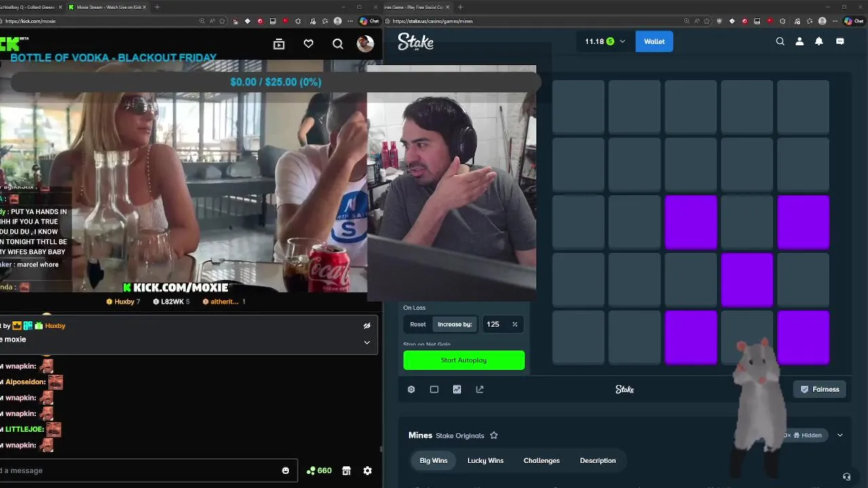Switch to Moxie Stream browser tab
The image size is (868, 488).
pos(107,7)
